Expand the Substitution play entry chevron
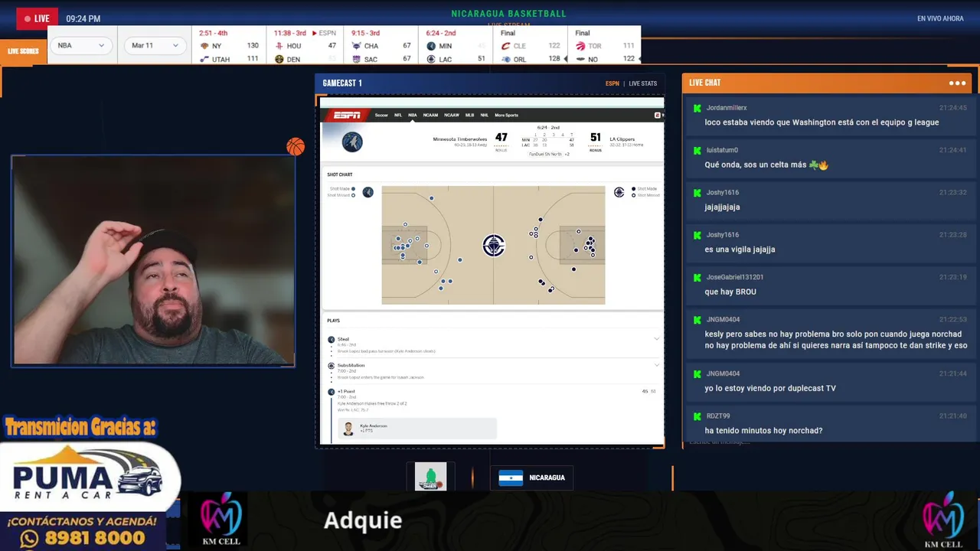This screenshot has width=980, height=551. (x=656, y=365)
